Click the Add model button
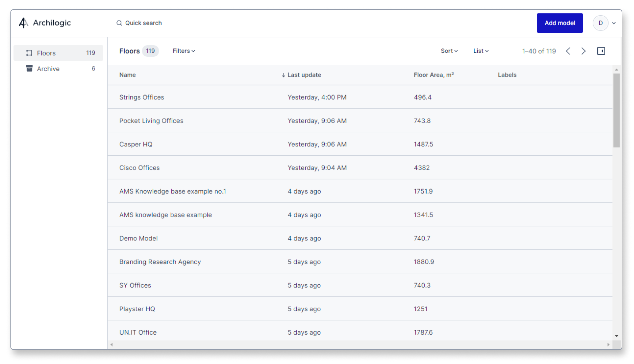634x364 pixels. (560, 23)
